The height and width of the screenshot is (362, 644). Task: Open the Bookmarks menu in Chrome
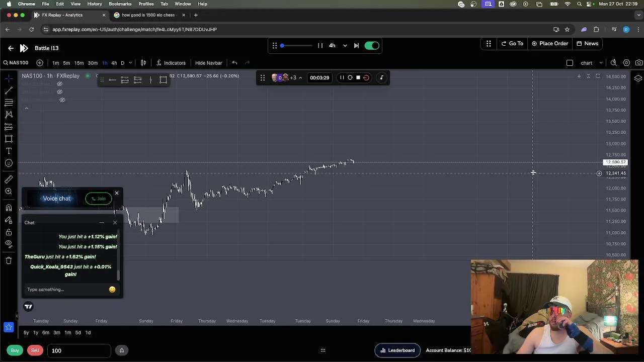pos(120,4)
